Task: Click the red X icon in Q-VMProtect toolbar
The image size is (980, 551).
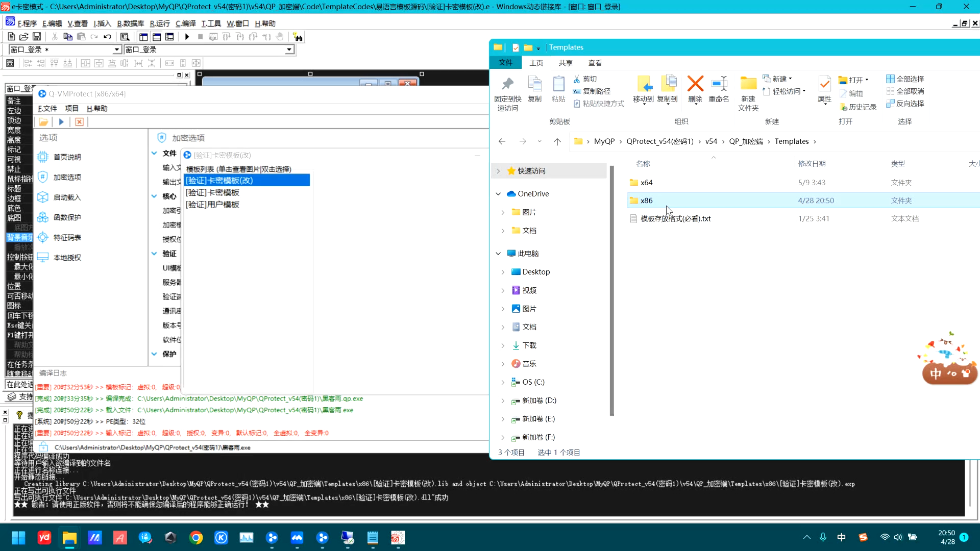Action: (79, 122)
